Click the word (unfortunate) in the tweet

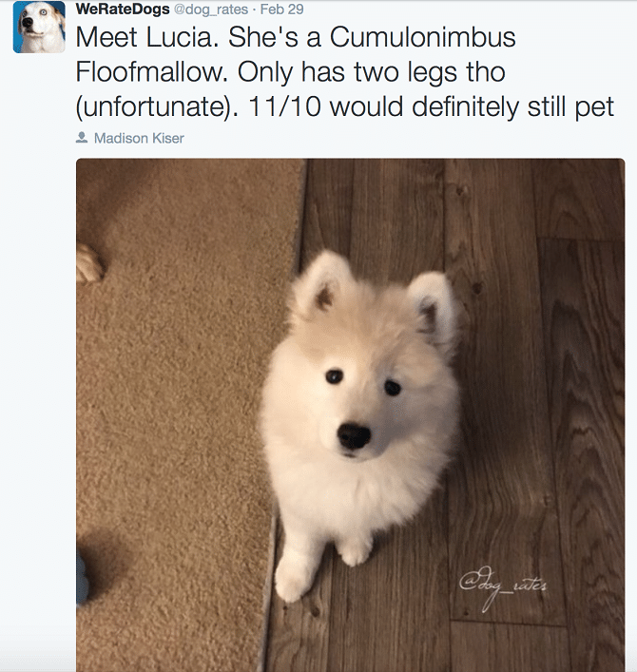pos(157,106)
